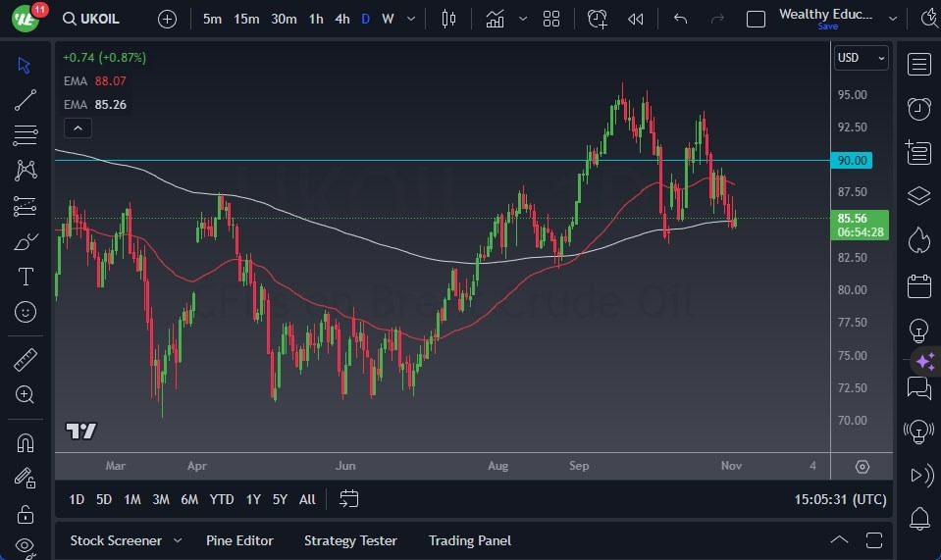Viewport: 941px width, 560px height.
Task: Expand the USD currency dropdown
Action: coord(861,58)
